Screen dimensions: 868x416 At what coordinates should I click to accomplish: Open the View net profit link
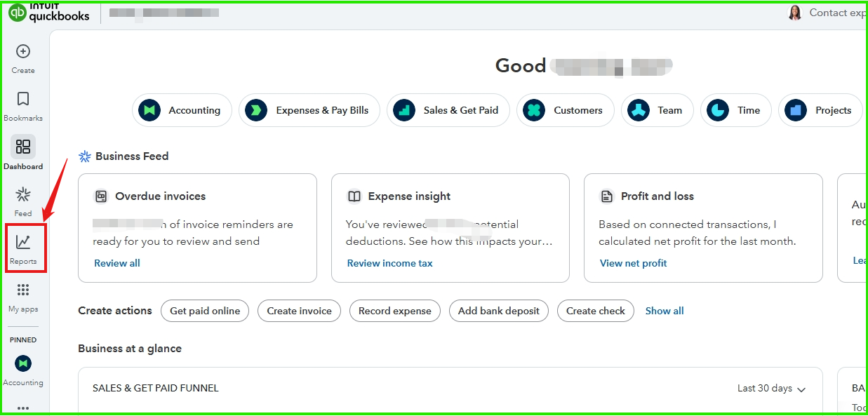tap(633, 263)
